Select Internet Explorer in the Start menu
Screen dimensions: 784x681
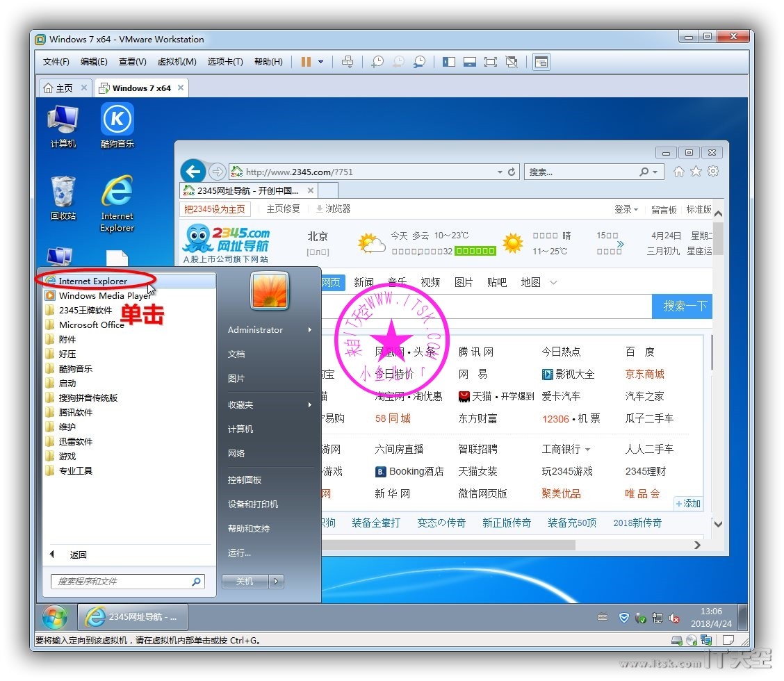93,281
